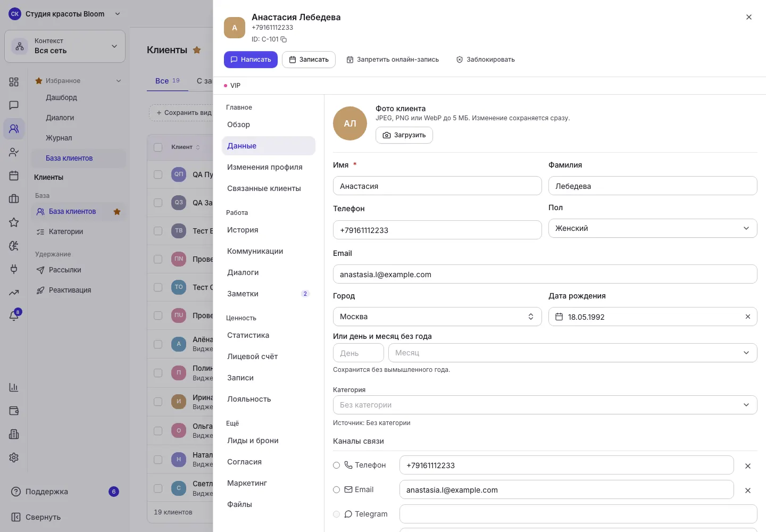The width and height of the screenshot is (766, 532).
Task: Open the star favorites icon in left rail
Action: pos(14,222)
